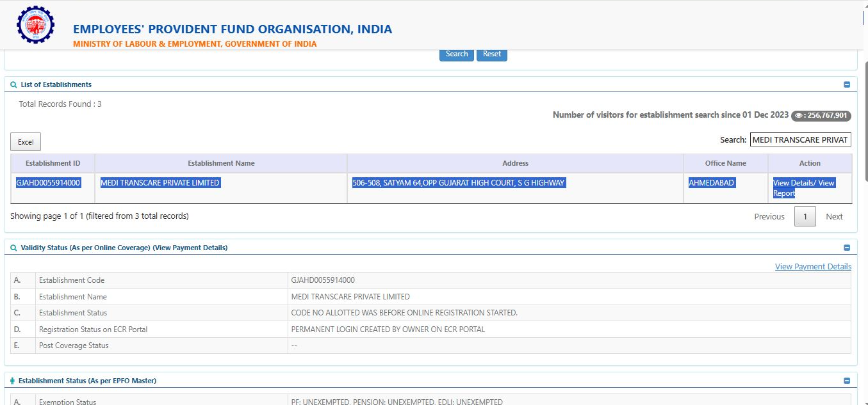Collapse the Validity Status panel
Image resolution: width=868 pixels, height=405 pixels.
[x=846, y=248]
